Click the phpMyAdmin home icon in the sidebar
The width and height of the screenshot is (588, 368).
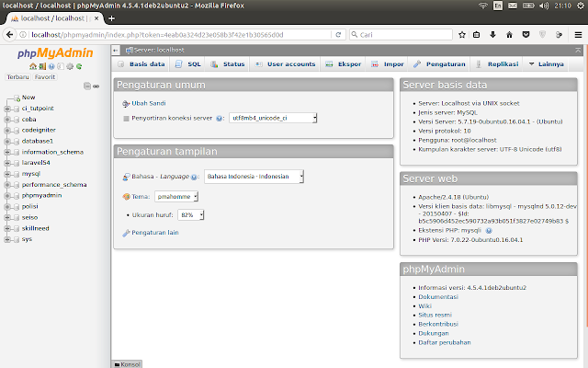coord(33,66)
